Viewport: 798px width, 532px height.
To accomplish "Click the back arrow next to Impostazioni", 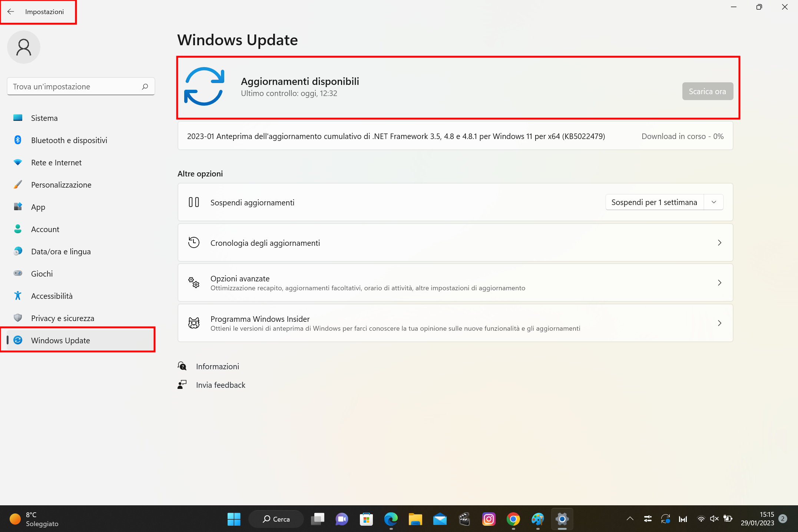I will click(x=11, y=11).
